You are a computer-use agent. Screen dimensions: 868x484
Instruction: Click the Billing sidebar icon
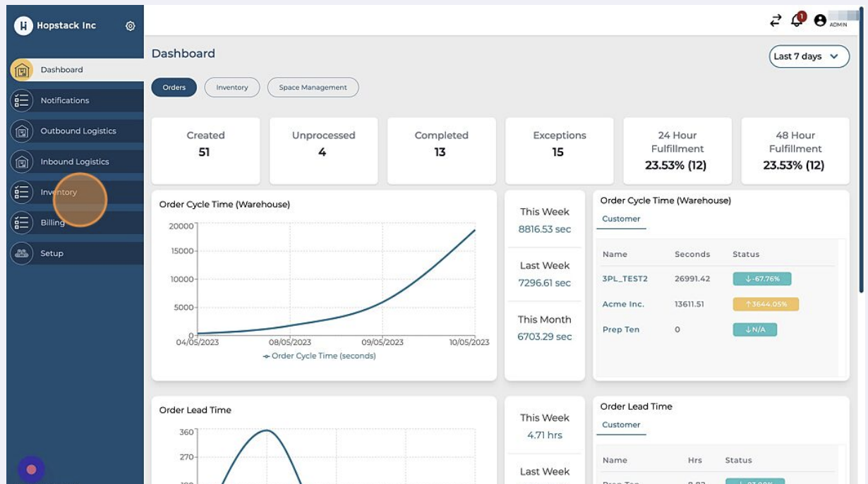point(22,223)
